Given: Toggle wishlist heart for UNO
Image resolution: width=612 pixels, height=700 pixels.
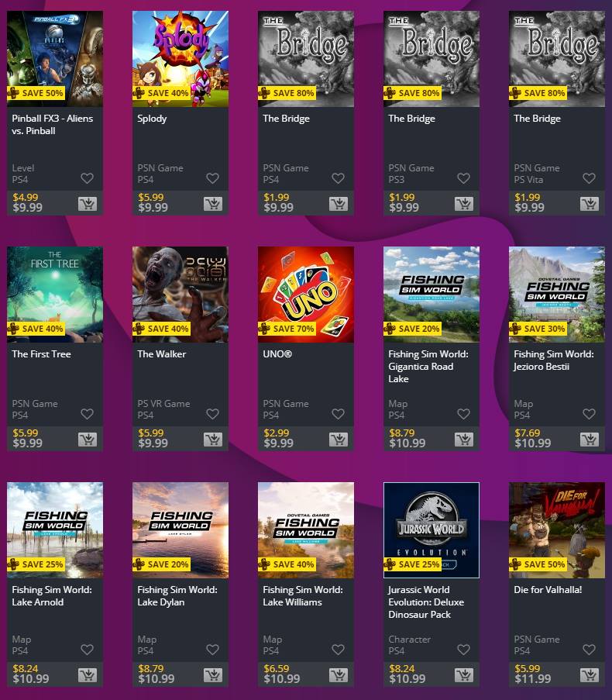Looking at the screenshot, I should pos(338,414).
